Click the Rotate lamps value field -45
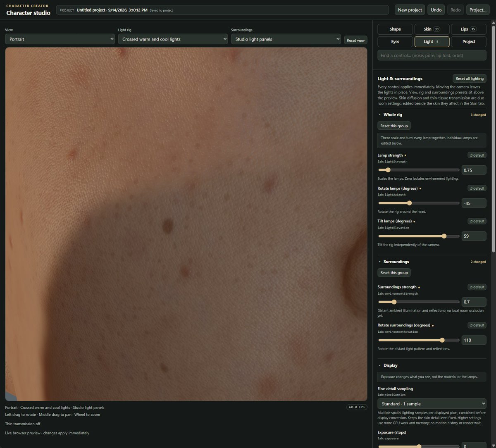 (474, 203)
